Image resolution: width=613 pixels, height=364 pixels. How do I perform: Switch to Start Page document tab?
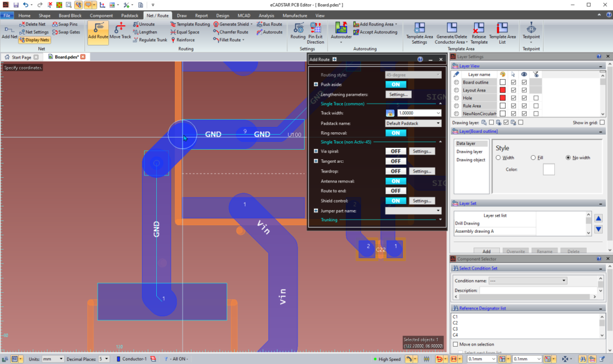point(21,57)
